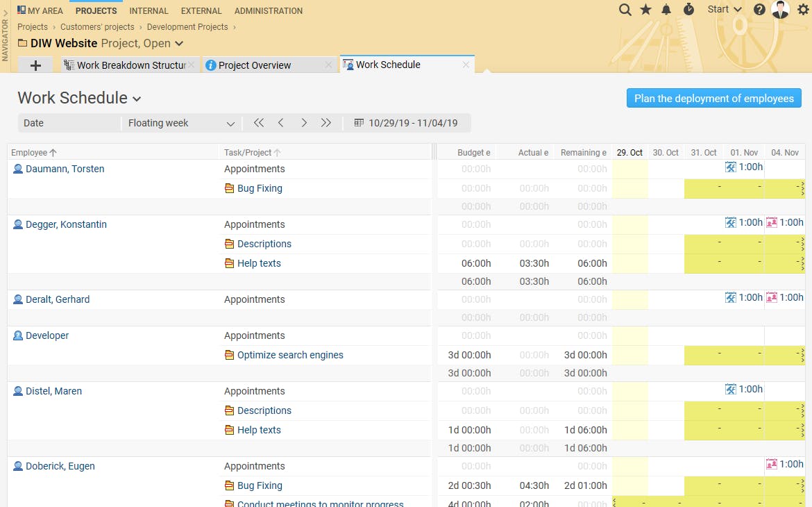Open Help texts task for Degger, Konstantin

tap(259, 263)
